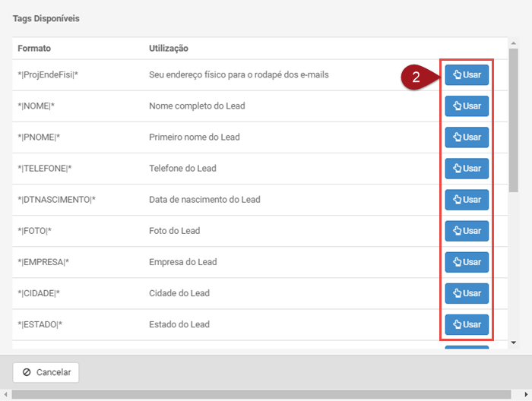The height and width of the screenshot is (401, 532).
Task: Use the DTNASCIMENTO birth date tag
Action: tap(467, 200)
